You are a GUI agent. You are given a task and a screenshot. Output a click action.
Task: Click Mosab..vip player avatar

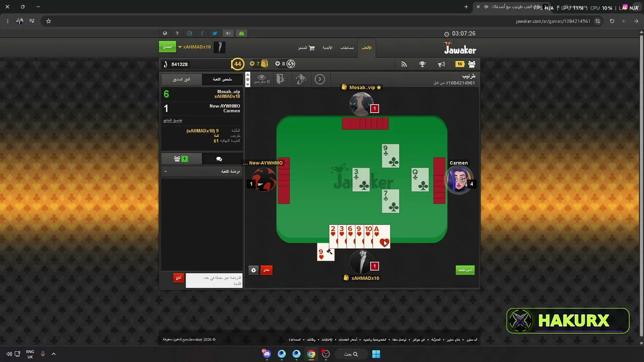(x=361, y=104)
